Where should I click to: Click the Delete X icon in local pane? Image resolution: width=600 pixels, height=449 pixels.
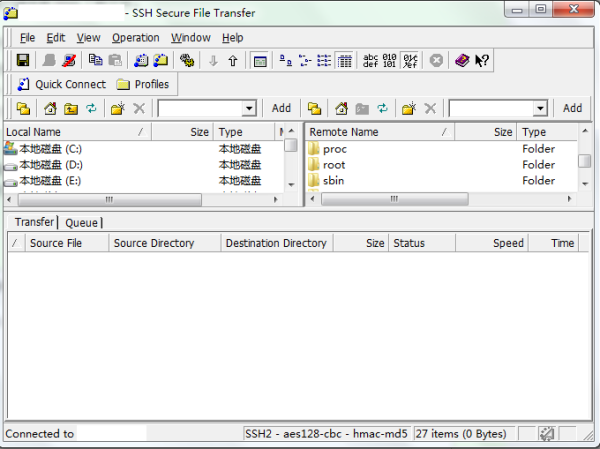click(139, 108)
